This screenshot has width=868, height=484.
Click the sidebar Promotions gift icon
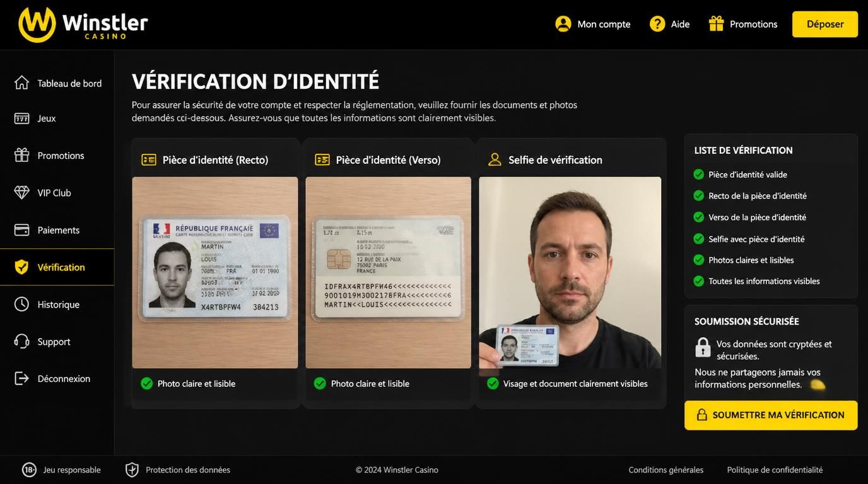[x=22, y=155]
